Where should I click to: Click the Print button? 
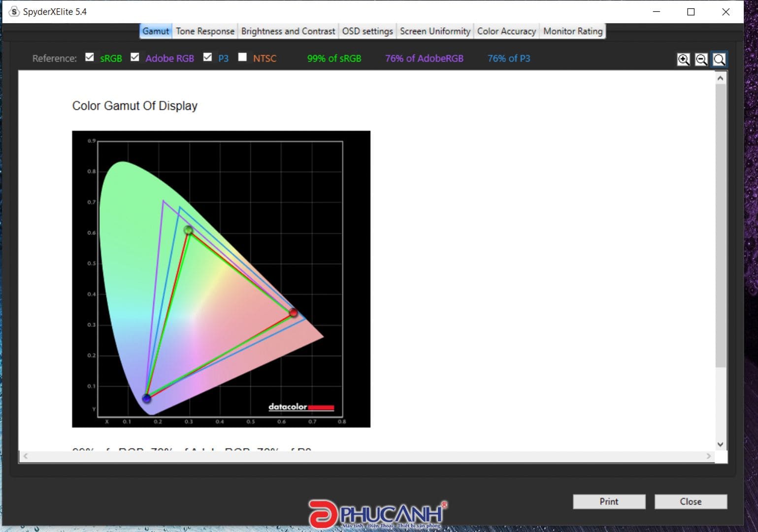click(609, 501)
